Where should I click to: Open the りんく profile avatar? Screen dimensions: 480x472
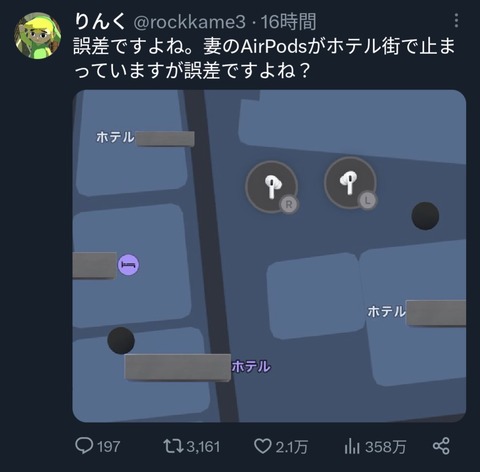pyautogui.click(x=38, y=36)
